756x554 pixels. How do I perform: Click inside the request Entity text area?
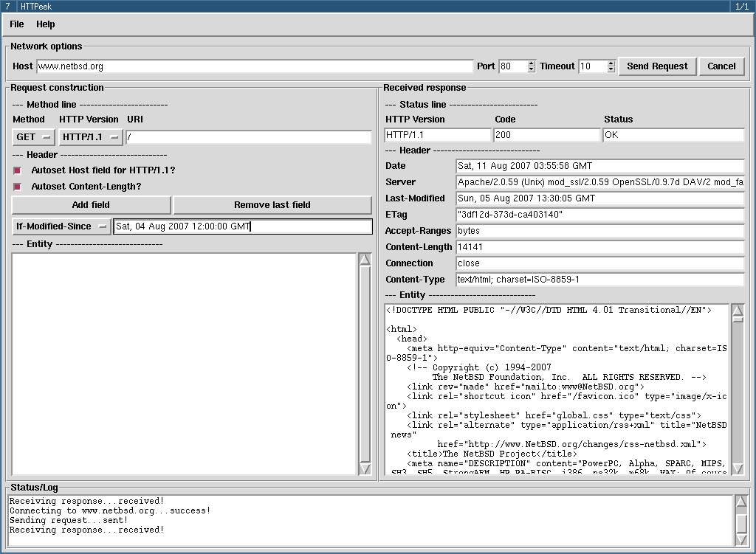(184, 364)
